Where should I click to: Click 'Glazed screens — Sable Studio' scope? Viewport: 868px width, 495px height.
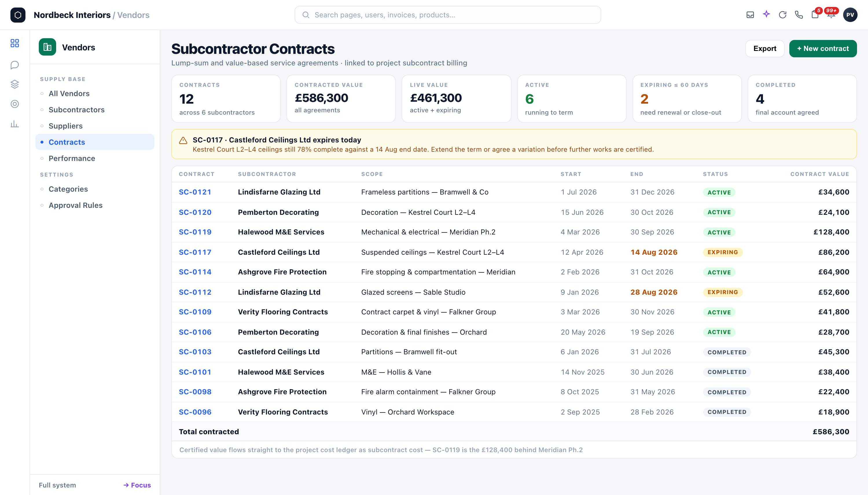click(413, 292)
